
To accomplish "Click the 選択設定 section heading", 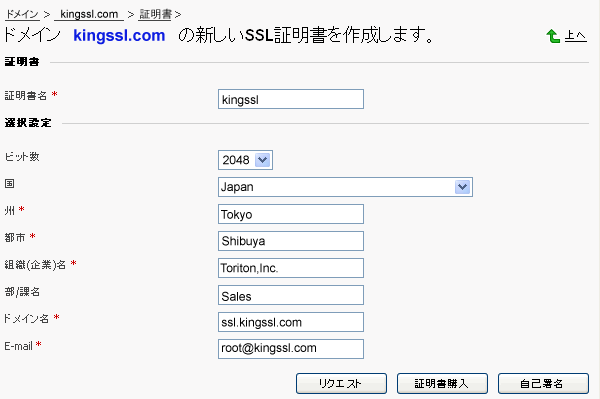I will [28, 123].
